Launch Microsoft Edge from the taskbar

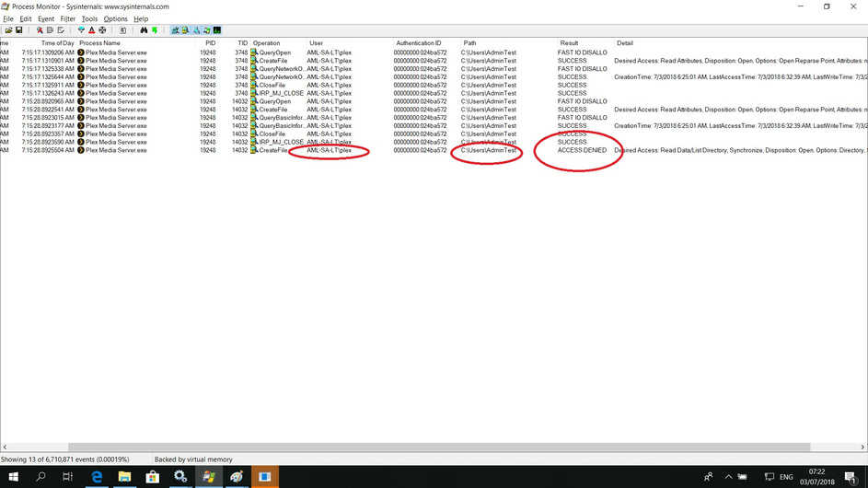[x=97, y=476]
